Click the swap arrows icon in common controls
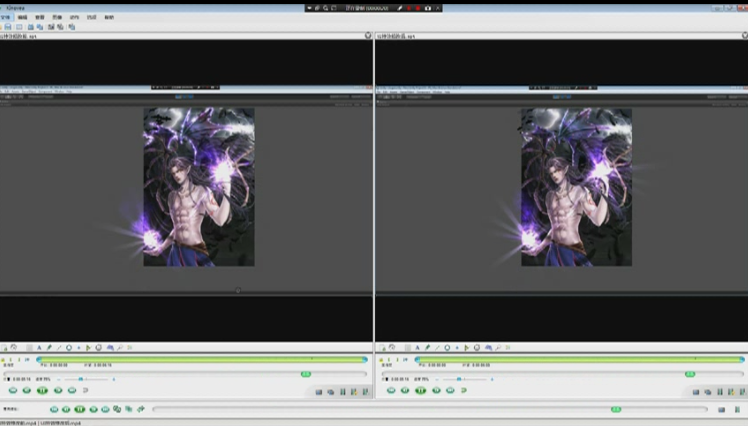Screen dimensions: 748x426 tap(141, 409)
